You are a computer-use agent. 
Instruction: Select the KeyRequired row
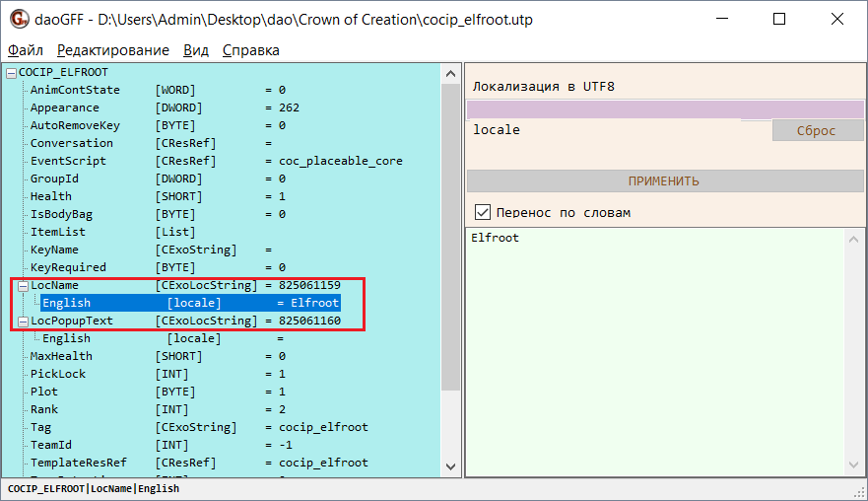point(158,267)
